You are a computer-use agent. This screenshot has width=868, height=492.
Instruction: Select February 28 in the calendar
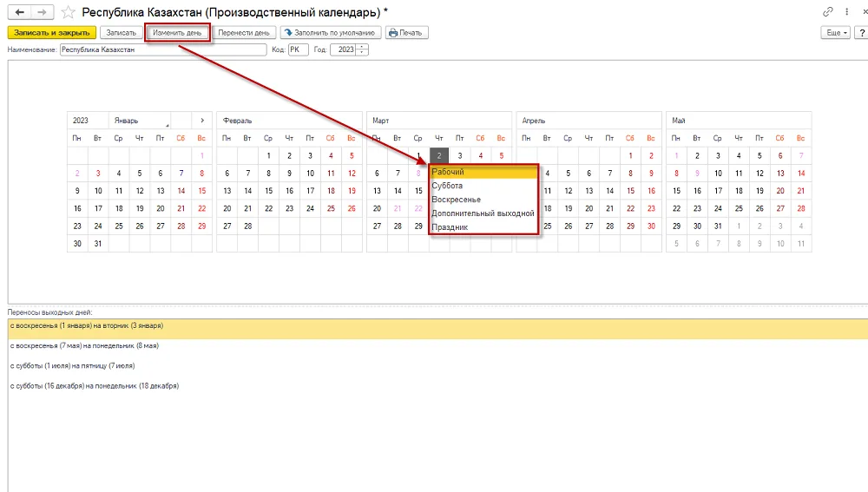pyautogui.click(x=248, y=226)
